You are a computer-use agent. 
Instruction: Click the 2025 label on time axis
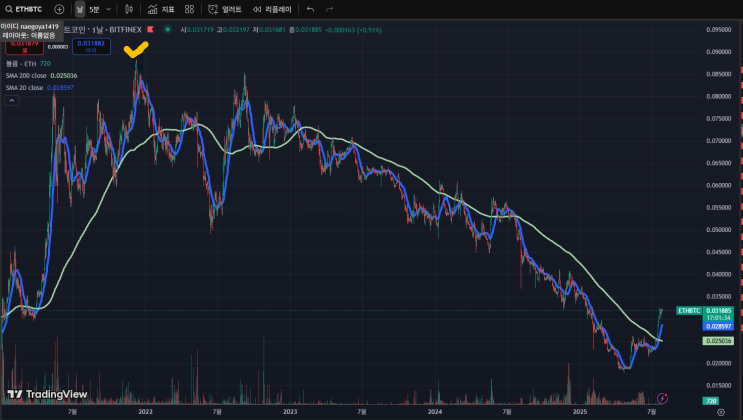coord(580,411)
